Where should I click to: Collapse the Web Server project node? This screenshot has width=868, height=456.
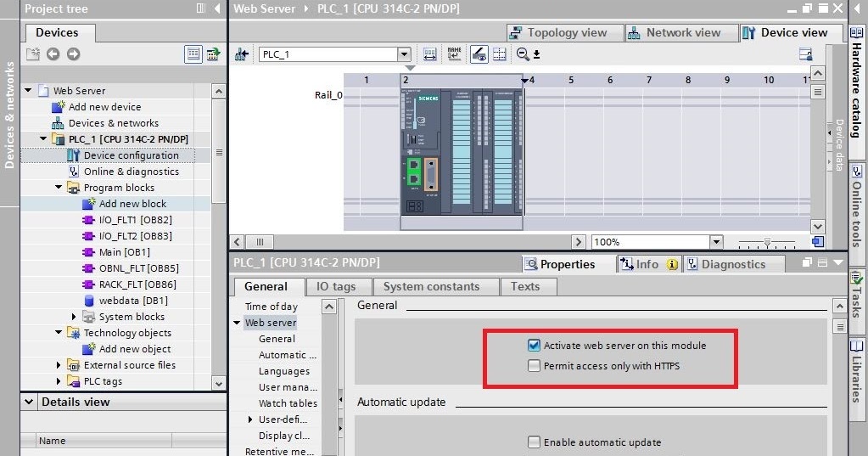pyautogui.click(x=28, y=90)
